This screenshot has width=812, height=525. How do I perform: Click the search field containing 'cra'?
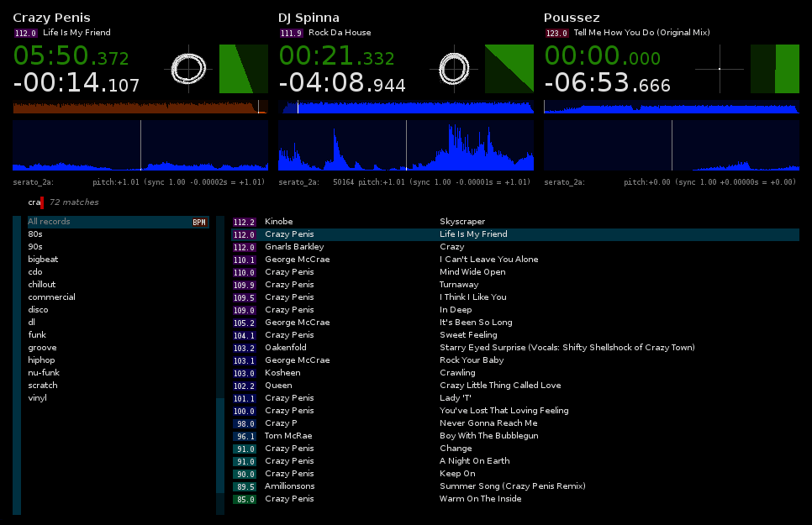(x=36, y=202)
